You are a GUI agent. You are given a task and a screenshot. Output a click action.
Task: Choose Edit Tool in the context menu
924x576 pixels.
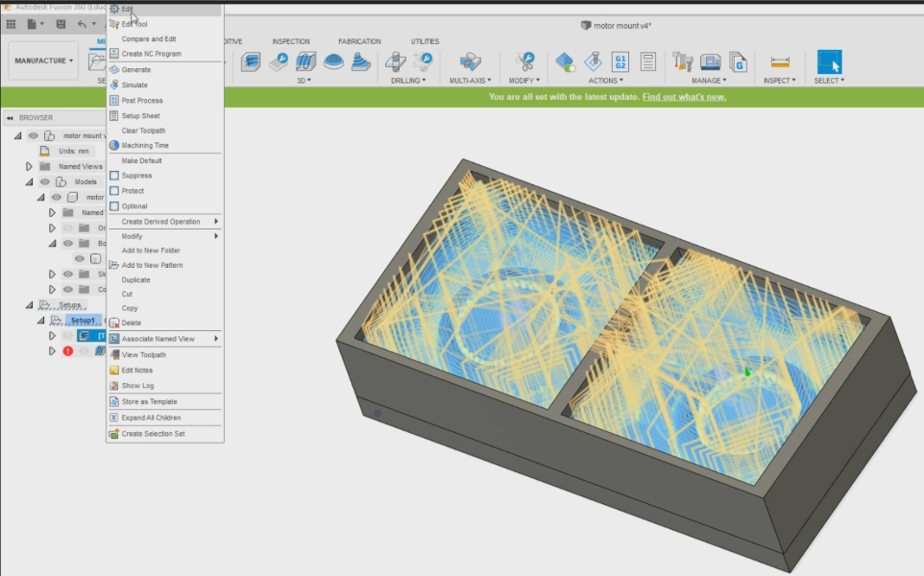click(164, 24)
